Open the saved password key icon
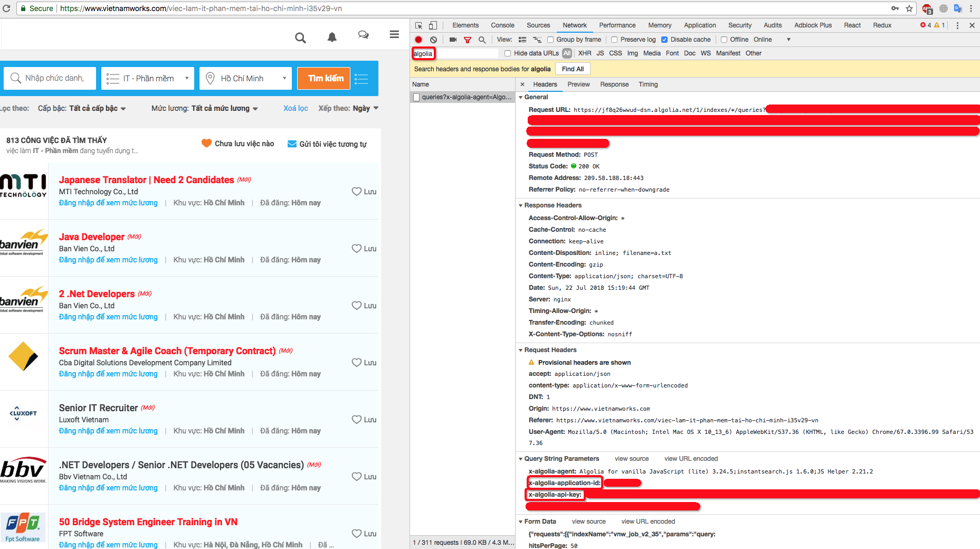The image size is (980, 549). coord(895,8)
